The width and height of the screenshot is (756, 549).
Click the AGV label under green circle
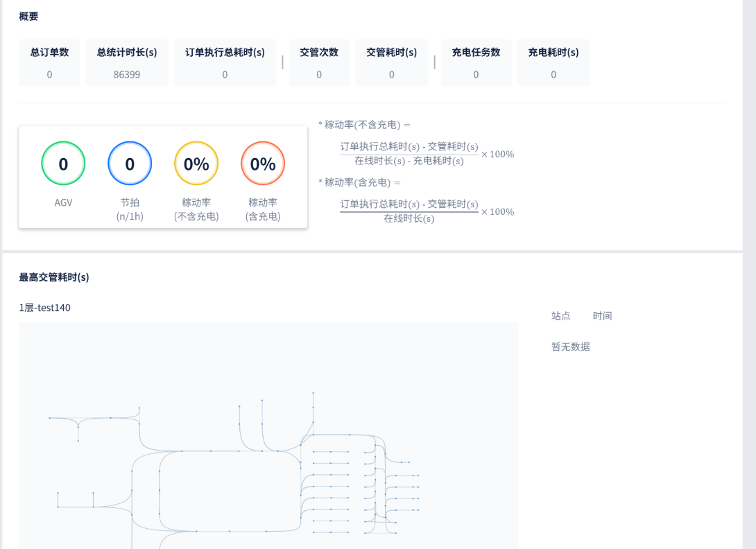63,202
